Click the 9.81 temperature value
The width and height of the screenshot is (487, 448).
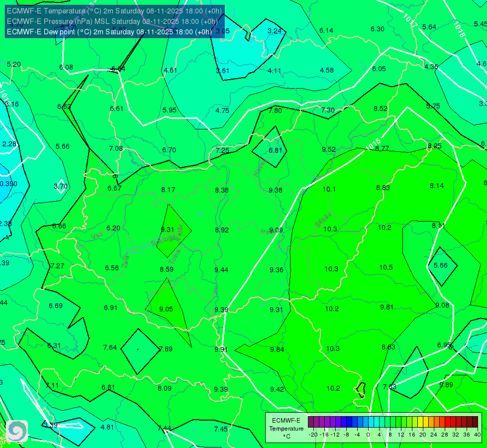point(387,307)
